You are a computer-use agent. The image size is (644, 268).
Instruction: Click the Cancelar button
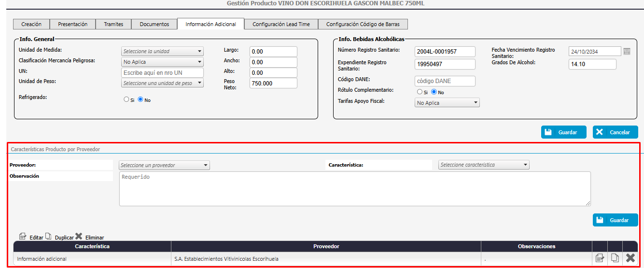pyautogui.click(x=615, y=132)
